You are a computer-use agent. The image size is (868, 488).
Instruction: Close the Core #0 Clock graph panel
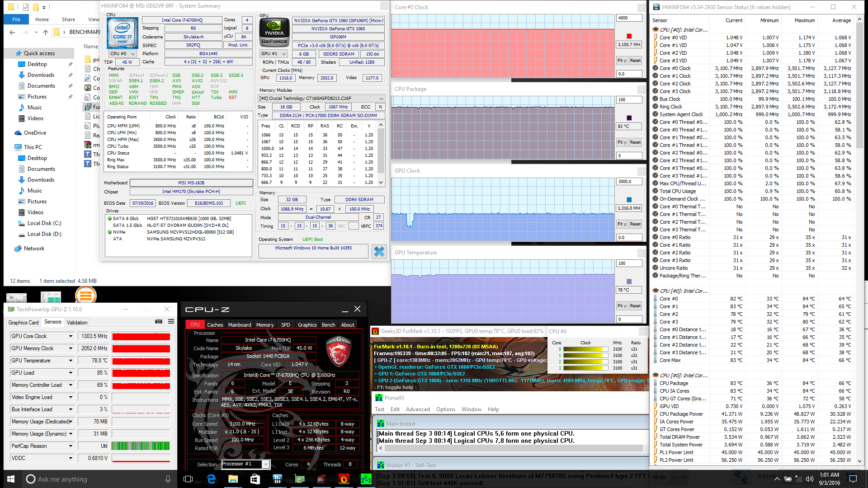(x=642, y=8)
